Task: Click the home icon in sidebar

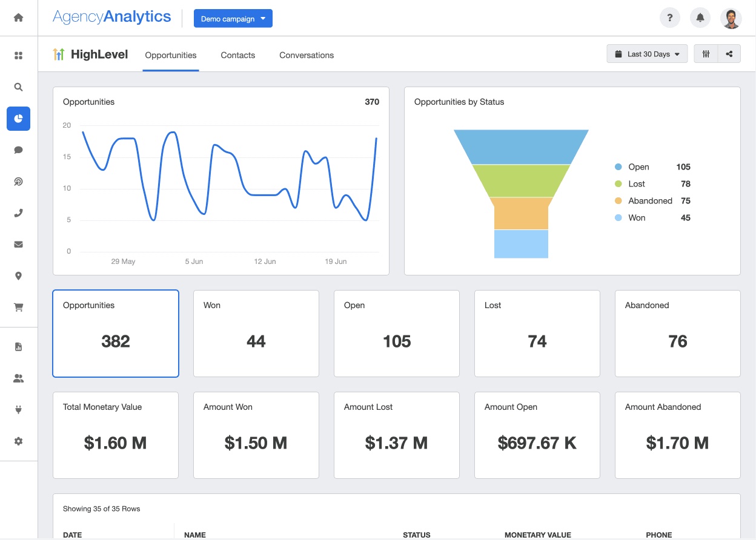Action: point(18,18)
